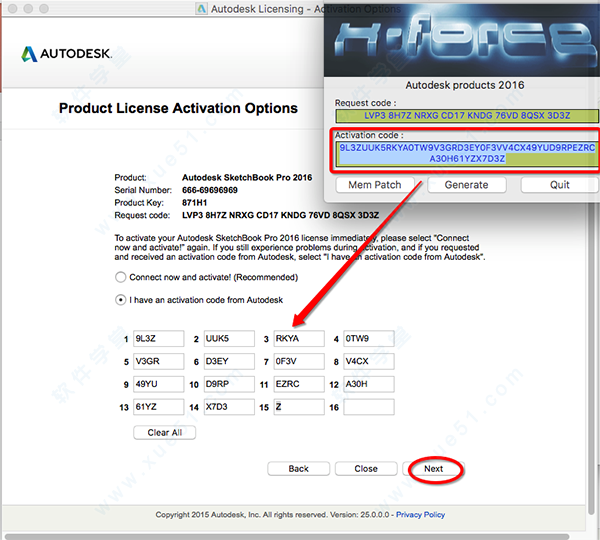Click the Back button
Viewport: 600px width, 540px height.
pyautogui.click(x=298, y=468)
